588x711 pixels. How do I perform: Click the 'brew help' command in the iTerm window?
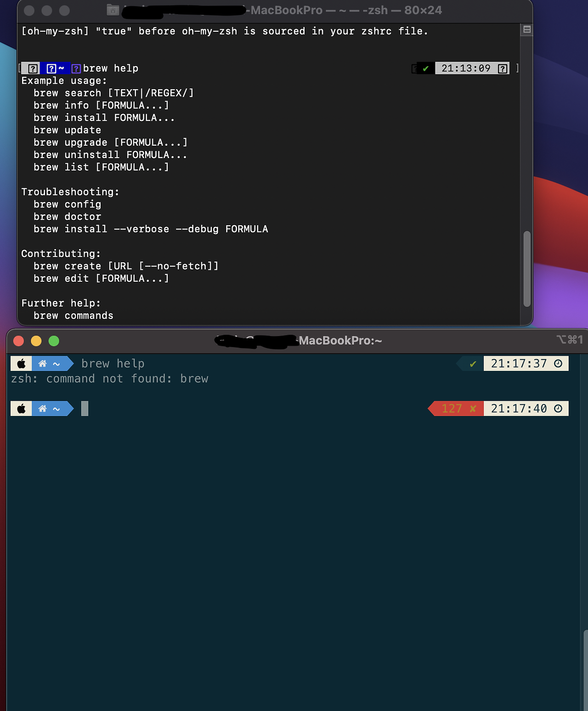[x=113, y=364]
